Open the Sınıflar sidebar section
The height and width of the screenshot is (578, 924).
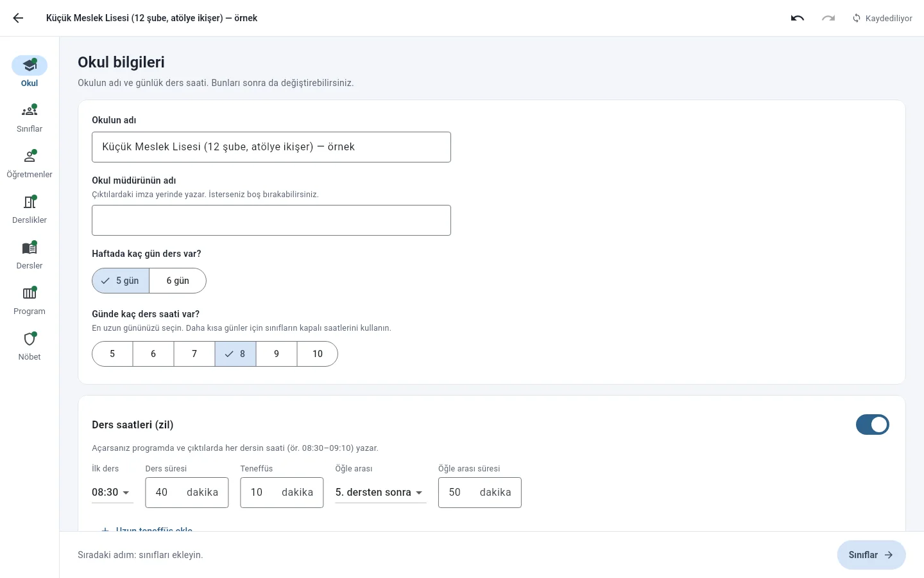tap(30, 118)
